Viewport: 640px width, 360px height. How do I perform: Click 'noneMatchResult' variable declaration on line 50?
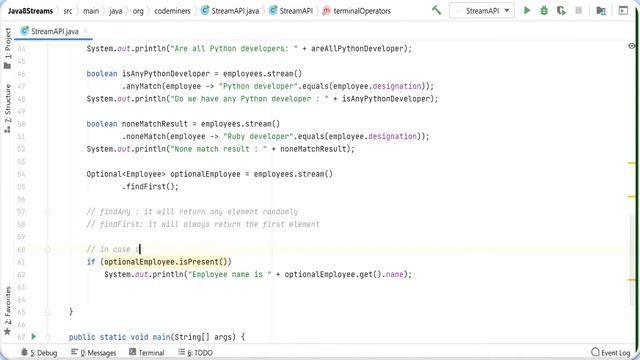155,124
